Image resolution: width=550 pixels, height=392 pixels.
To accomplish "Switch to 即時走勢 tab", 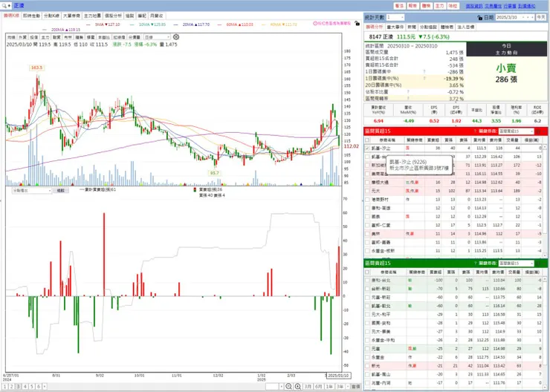I will 31,16.
